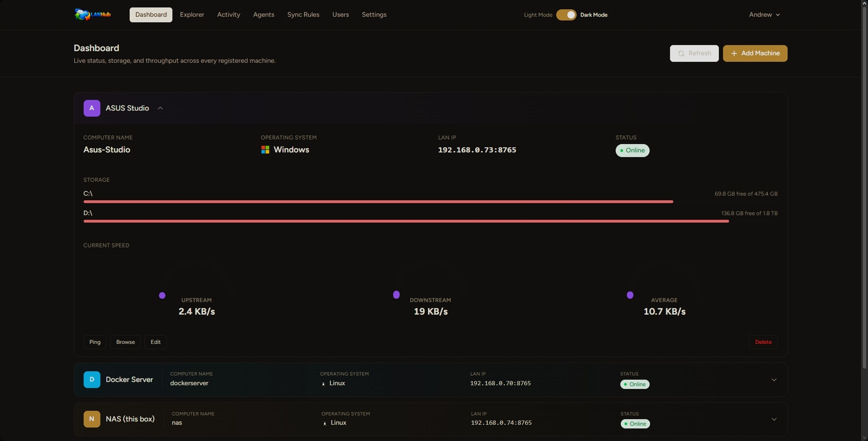Delete the ASUS Studio machine
Image resolution: width=868 pixels, height=441 pixels.
[763, 342]
